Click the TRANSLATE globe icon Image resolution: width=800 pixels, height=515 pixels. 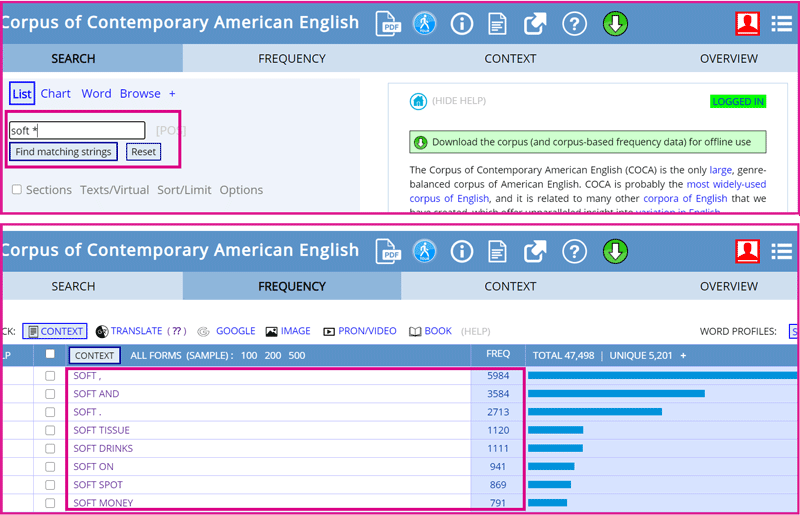coord(102,331)
